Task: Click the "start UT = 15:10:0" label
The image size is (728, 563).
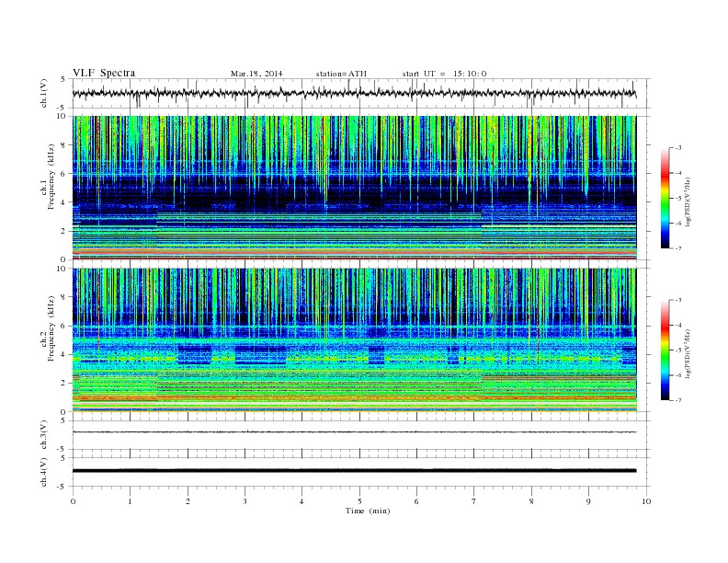Action: [444, 74]
